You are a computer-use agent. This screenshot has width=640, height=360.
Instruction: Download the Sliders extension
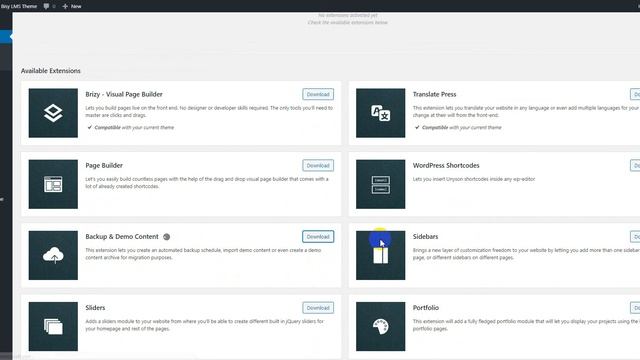[318, 308]
